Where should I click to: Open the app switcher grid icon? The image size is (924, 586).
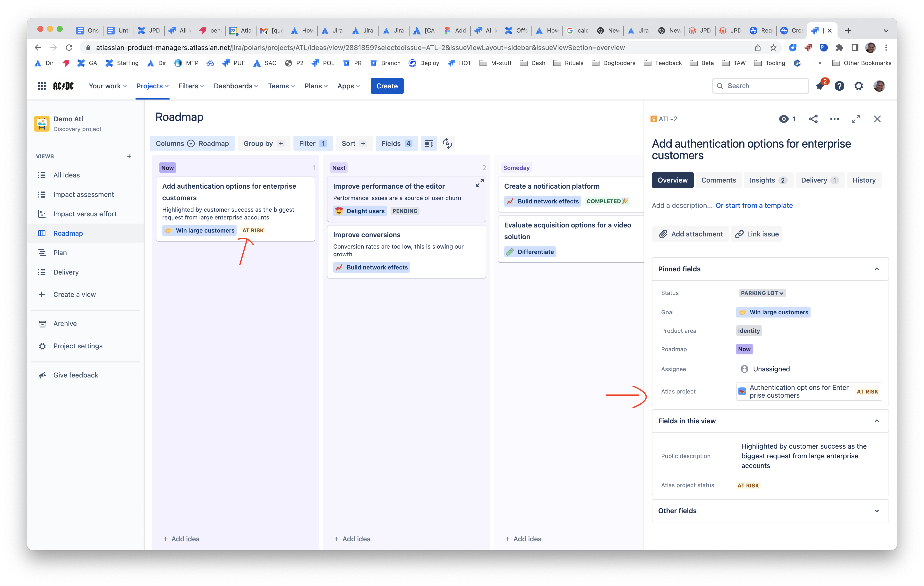(x=42, y=86)
